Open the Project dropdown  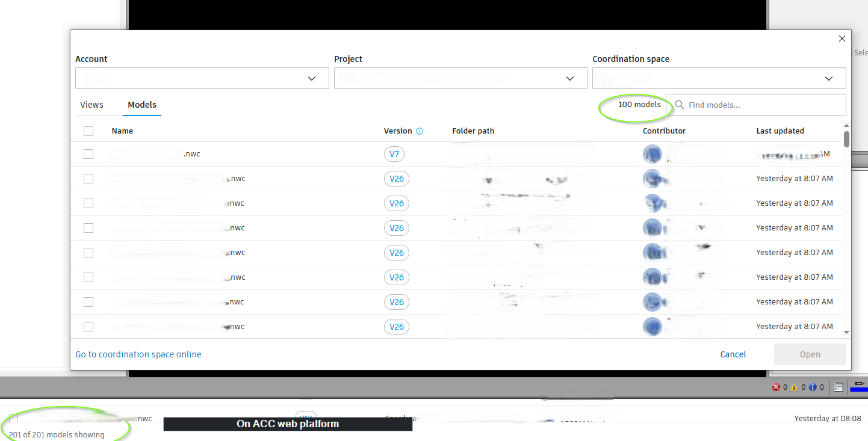click(460, 78)
